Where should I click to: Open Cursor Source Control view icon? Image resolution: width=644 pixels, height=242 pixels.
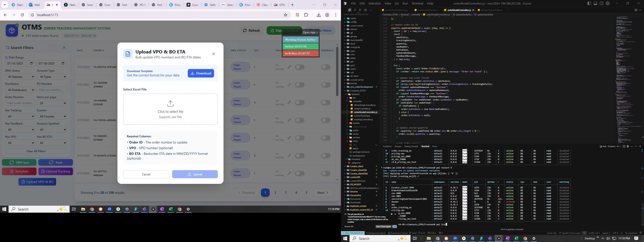click(360, 10)
